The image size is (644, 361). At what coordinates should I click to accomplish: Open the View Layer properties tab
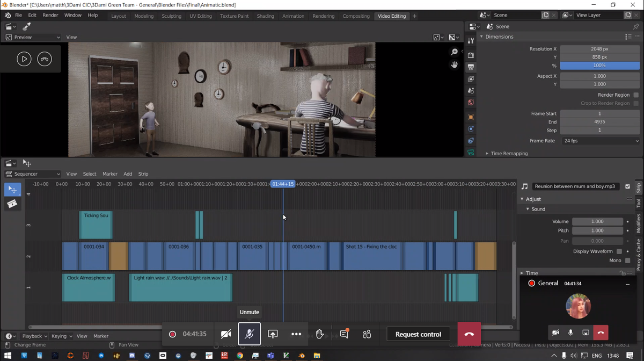point(471,79)
